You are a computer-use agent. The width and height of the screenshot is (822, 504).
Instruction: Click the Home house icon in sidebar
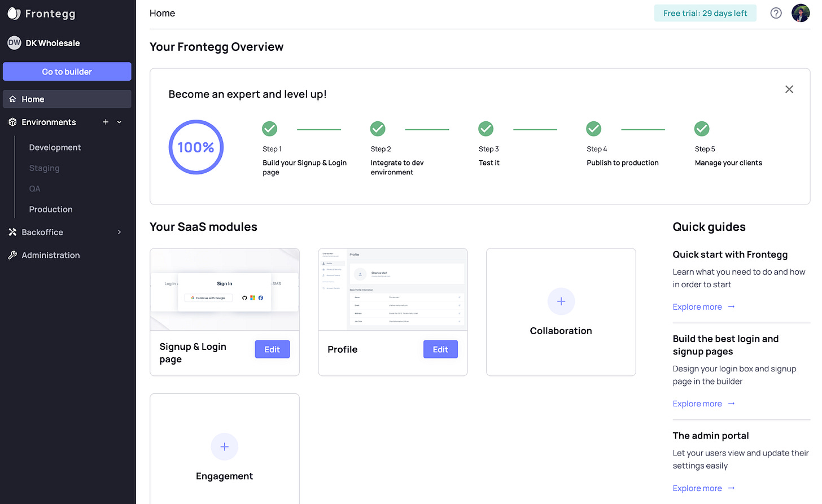coord(12,99)
